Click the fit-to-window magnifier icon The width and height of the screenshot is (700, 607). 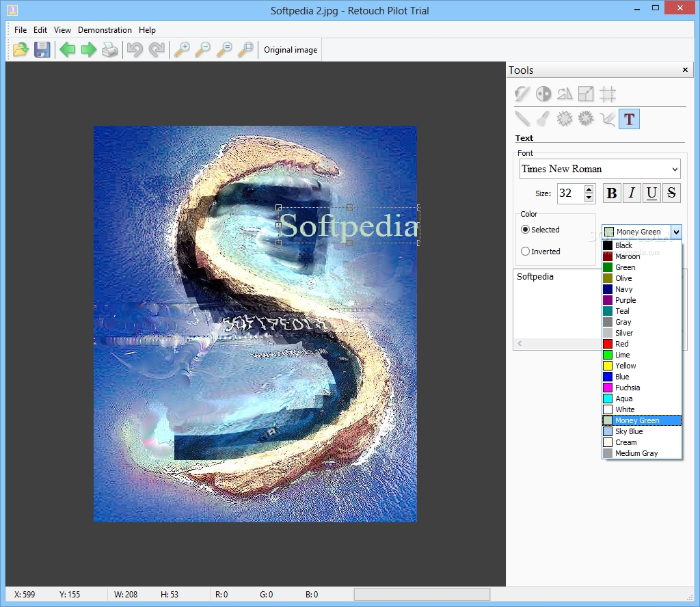coord(245,49)
